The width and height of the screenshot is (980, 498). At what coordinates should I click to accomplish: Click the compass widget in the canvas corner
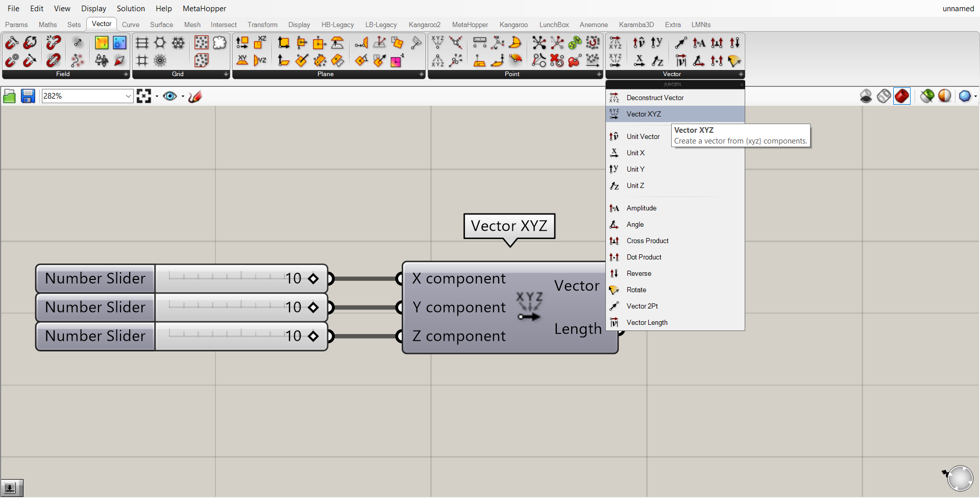(960, 478)
